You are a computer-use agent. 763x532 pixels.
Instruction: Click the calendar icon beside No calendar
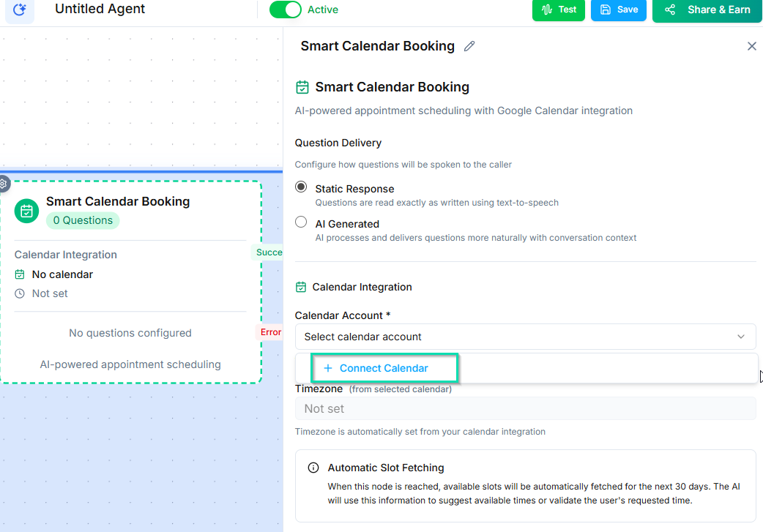coord(20,274)
